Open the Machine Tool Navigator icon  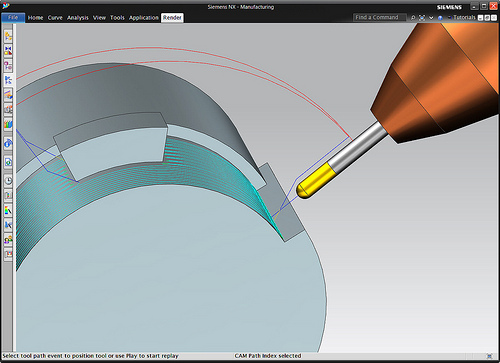click(8, 109)
